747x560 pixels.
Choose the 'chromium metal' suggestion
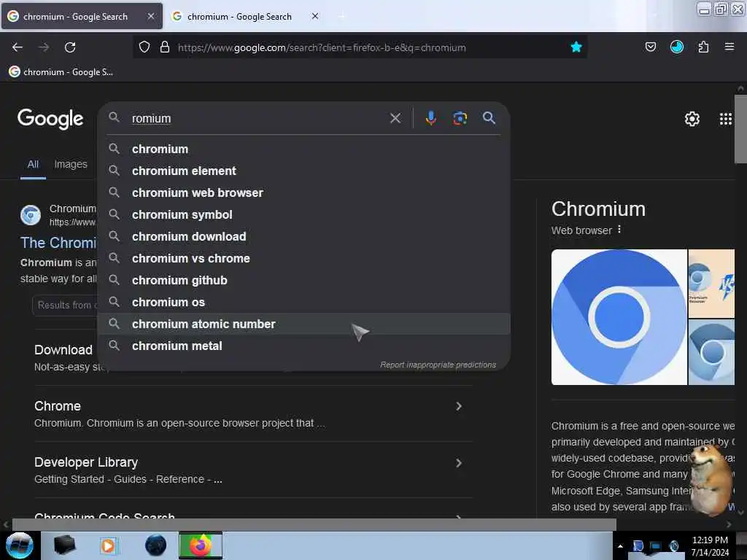(x=304, y=346)
